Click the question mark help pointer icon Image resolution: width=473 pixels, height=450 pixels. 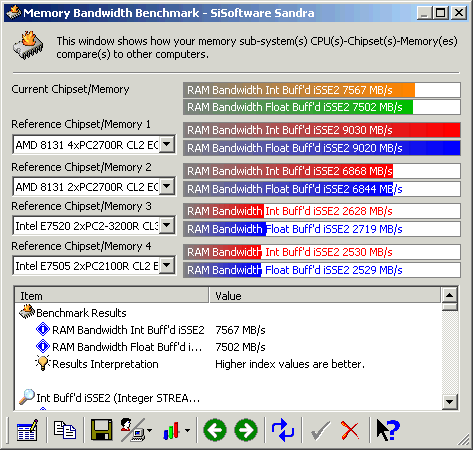click(x=388, y=430)
